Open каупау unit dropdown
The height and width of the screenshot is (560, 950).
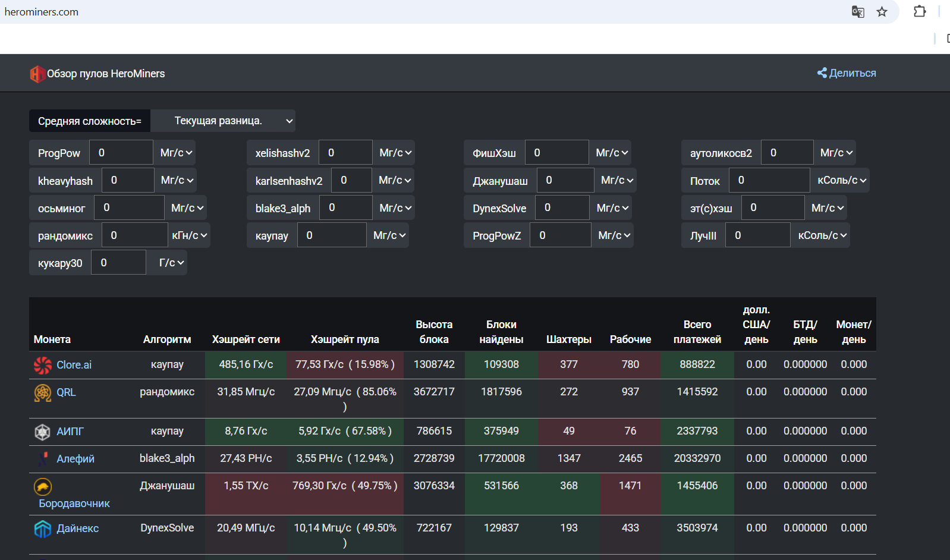[x=388, y=235]
